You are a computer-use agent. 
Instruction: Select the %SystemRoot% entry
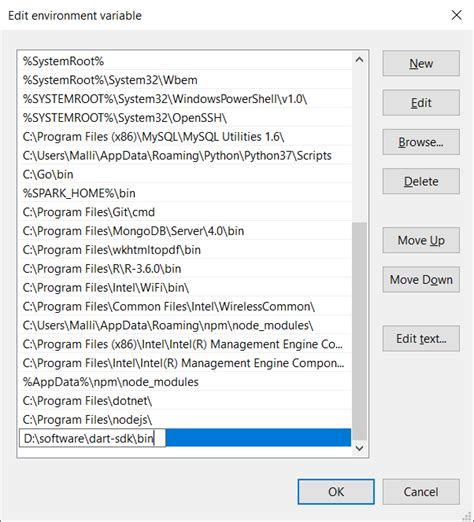point(185,61)
